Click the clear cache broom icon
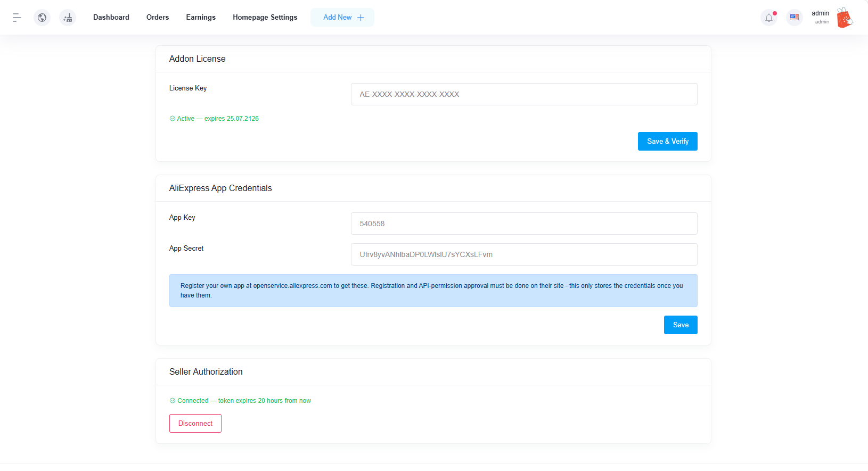This screenshot has width=868, height=471. coord(68,18)
